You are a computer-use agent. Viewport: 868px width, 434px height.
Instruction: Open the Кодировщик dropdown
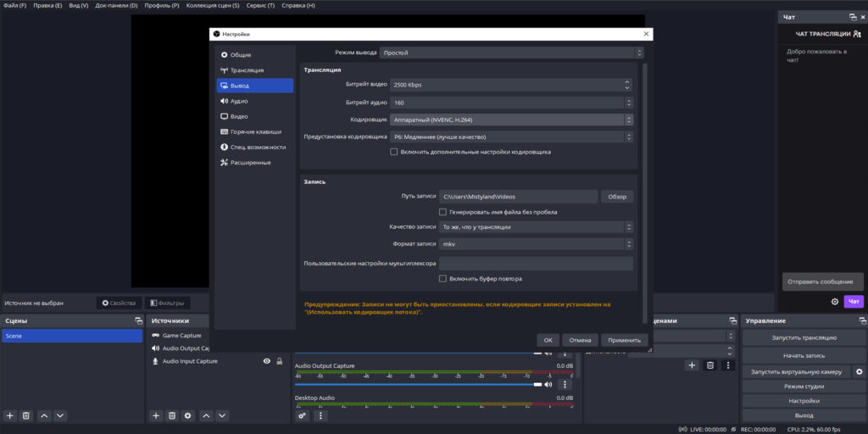point(512,120)
